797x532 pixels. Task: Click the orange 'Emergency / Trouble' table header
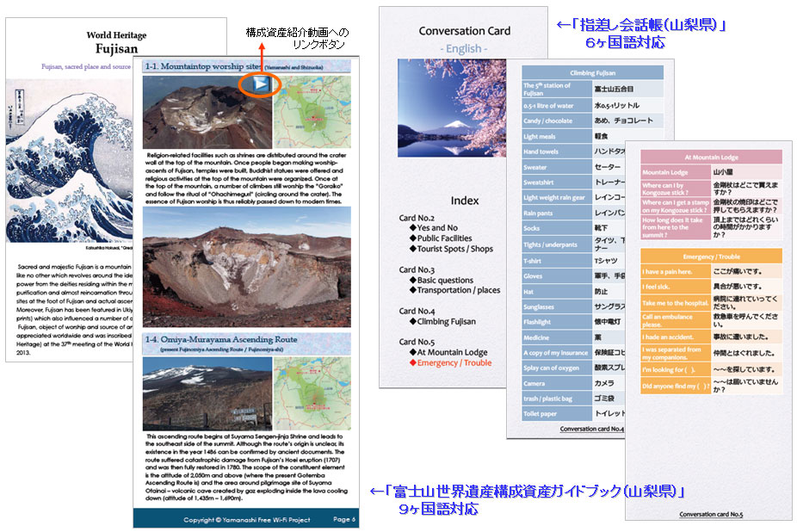pos(711,257)
